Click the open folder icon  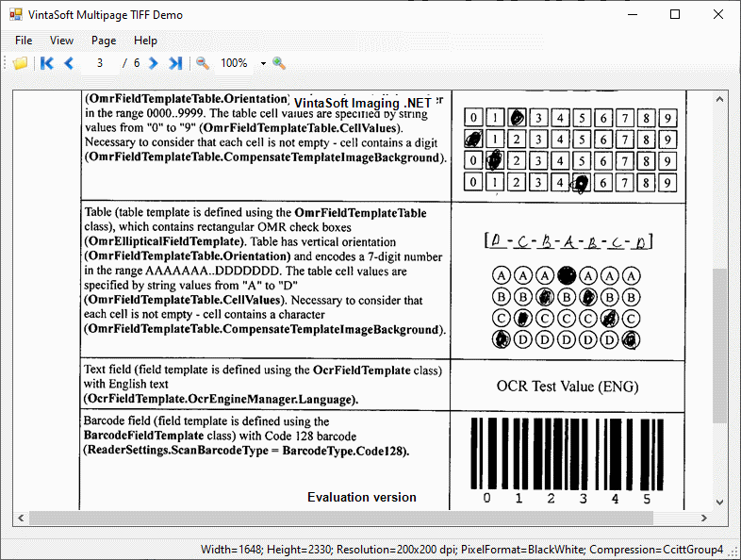(x=21, y=63)
